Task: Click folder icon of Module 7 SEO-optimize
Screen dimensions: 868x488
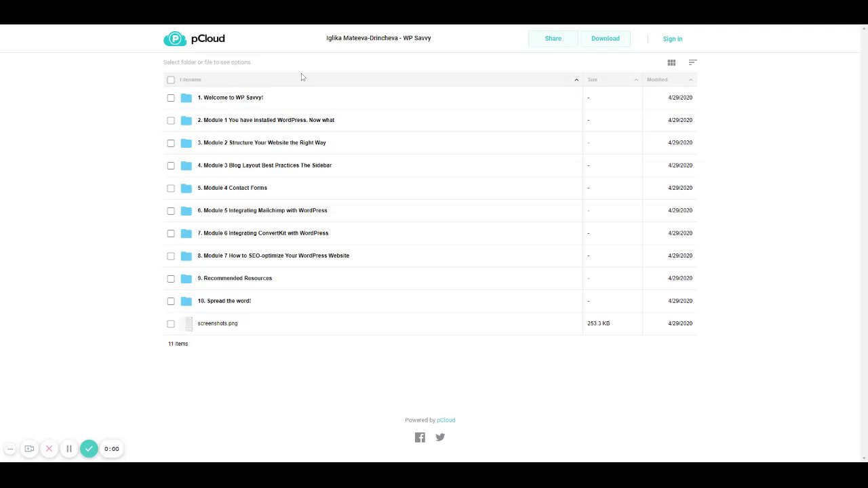Action: (186, 256)
